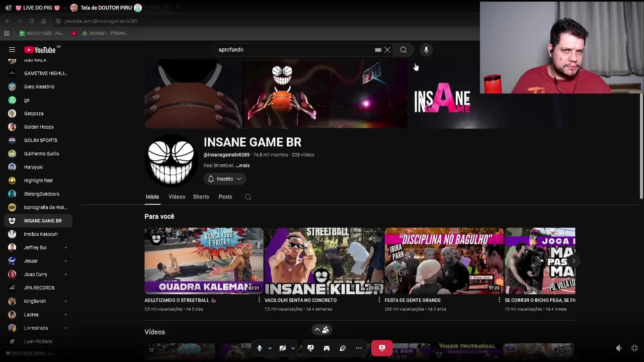Image resolution: width=644 pixels, height=362 pixels.
Task: Expand channel description with ...mais
Action: tap(243, 165)
